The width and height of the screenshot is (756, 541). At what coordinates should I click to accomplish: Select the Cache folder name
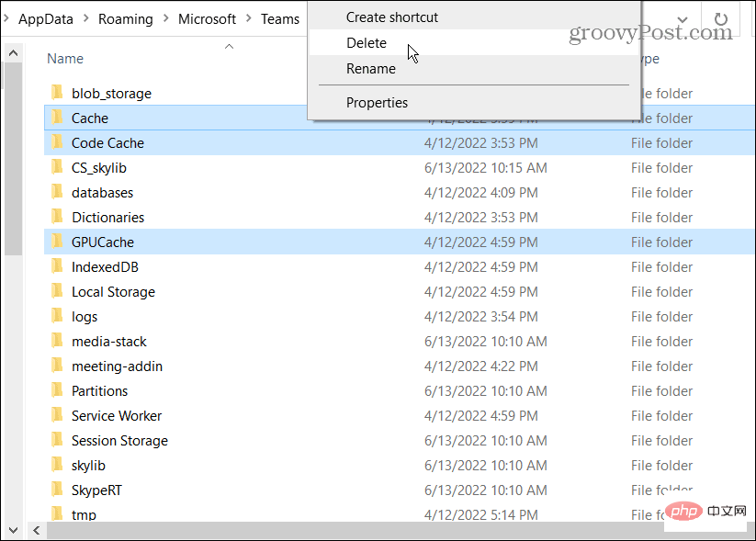click(x=90, y=118)
